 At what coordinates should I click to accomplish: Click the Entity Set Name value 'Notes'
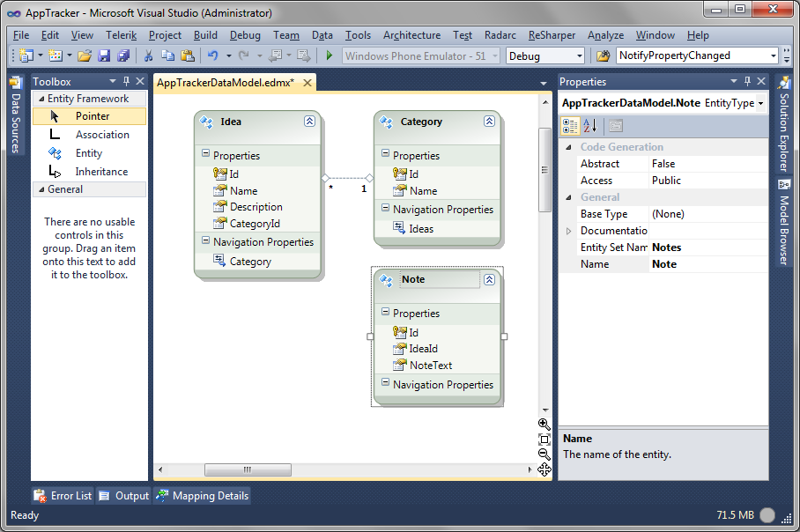[708, 248]
